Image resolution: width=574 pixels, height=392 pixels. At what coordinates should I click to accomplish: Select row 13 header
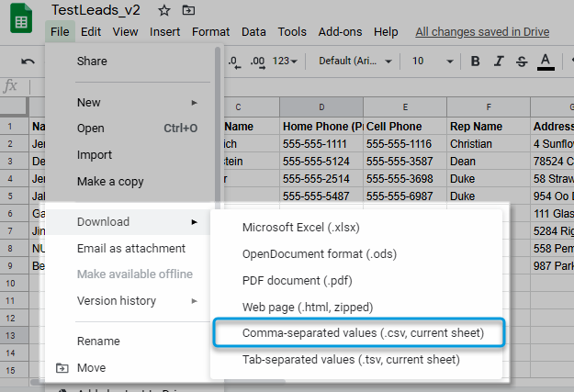tap(15, 336)
